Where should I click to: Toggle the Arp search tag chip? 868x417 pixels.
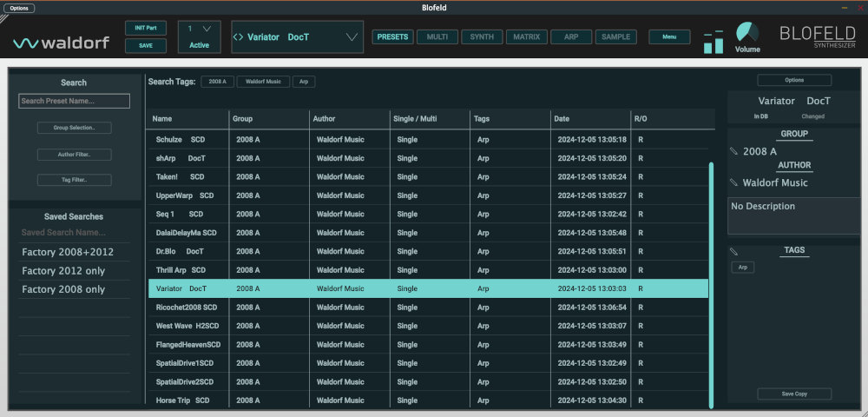[304, 82]
